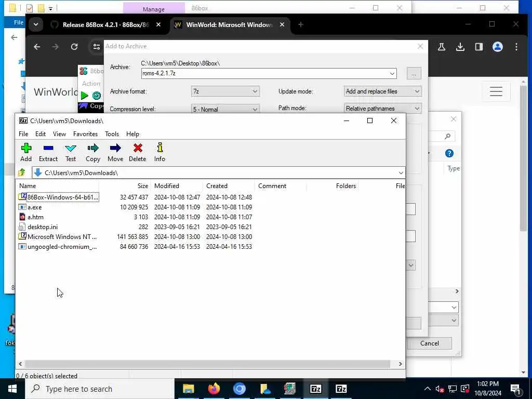Select the 86Box-Windows-64 archive file
The width and height of the screenshot is (532, 399).
(x=59, y=197)
